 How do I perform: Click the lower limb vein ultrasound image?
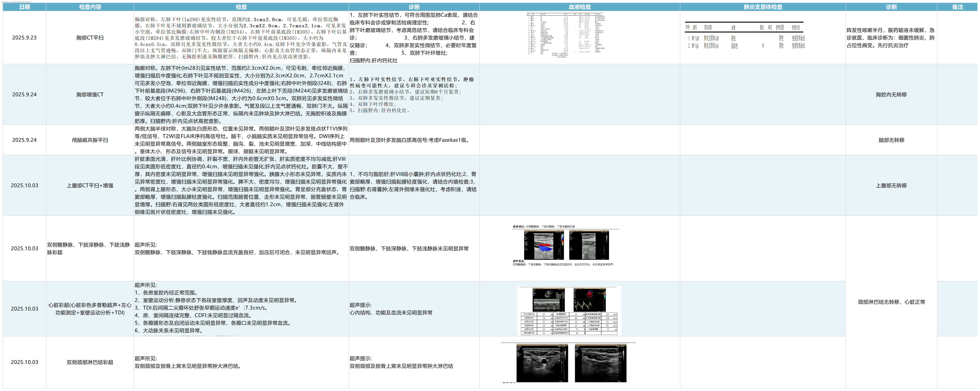566,246
